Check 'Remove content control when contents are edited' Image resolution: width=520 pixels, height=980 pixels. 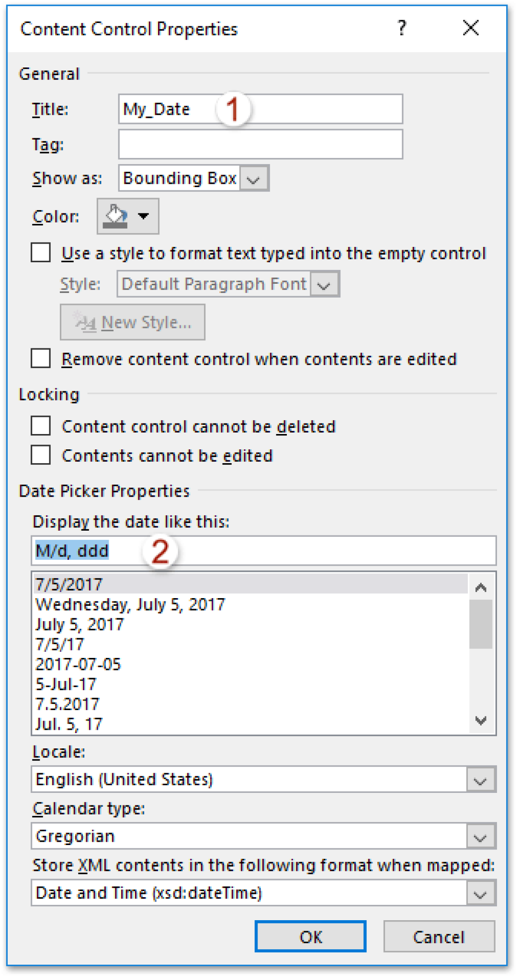tap(40, 359)
